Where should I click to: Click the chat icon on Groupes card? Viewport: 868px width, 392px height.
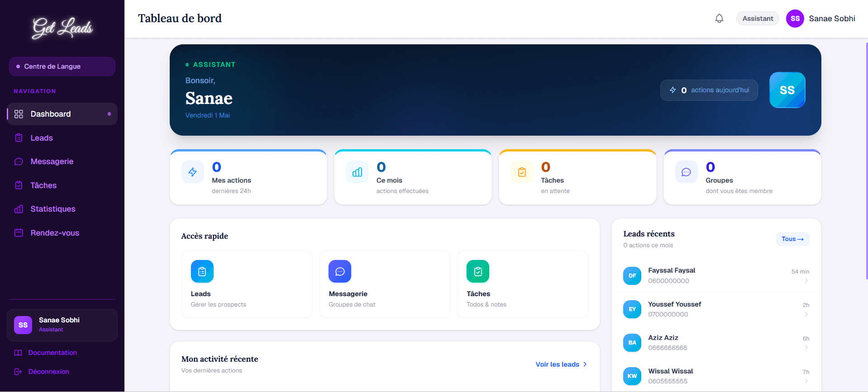point(687,172)
